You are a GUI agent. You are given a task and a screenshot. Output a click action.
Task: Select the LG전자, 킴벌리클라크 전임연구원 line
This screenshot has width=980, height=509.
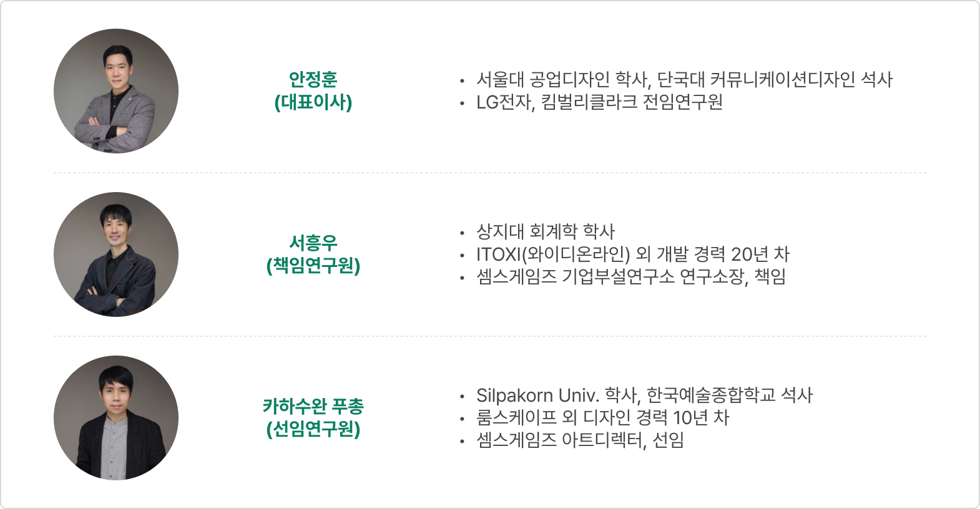tap(599, 102)
